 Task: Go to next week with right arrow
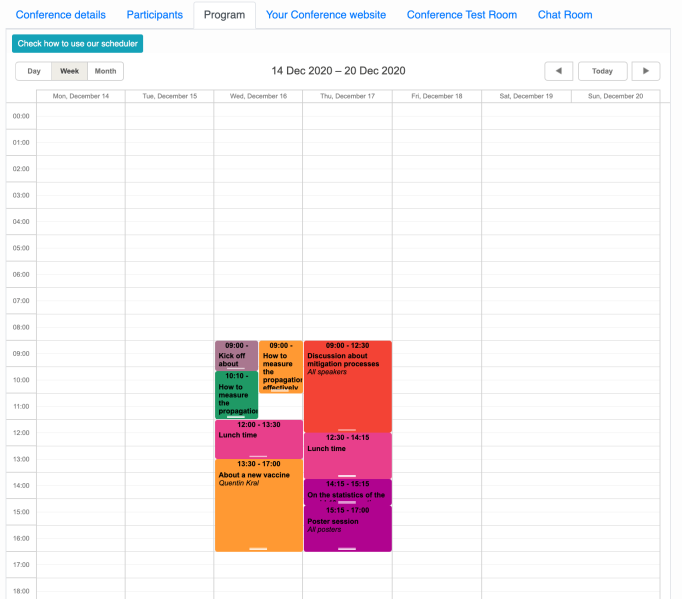(x=645, y=71)
